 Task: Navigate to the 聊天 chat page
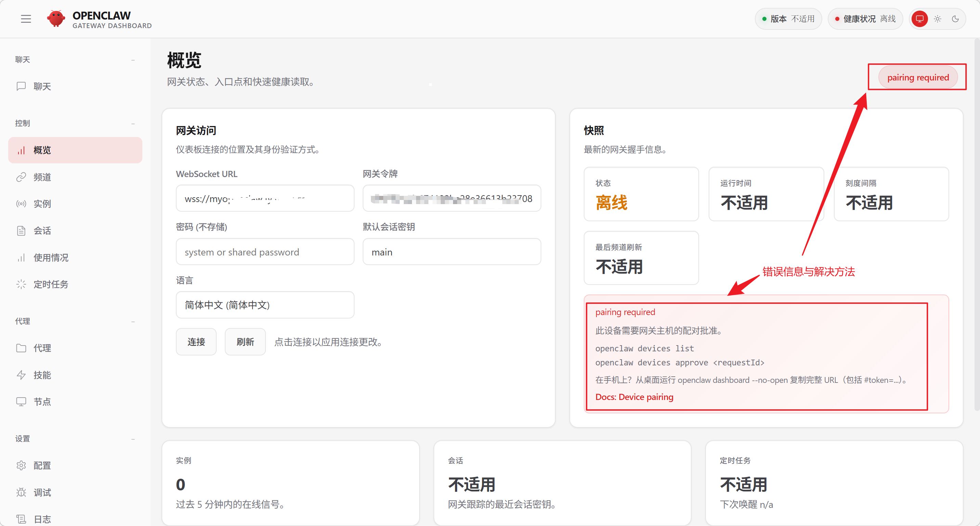tap(42, 86)
